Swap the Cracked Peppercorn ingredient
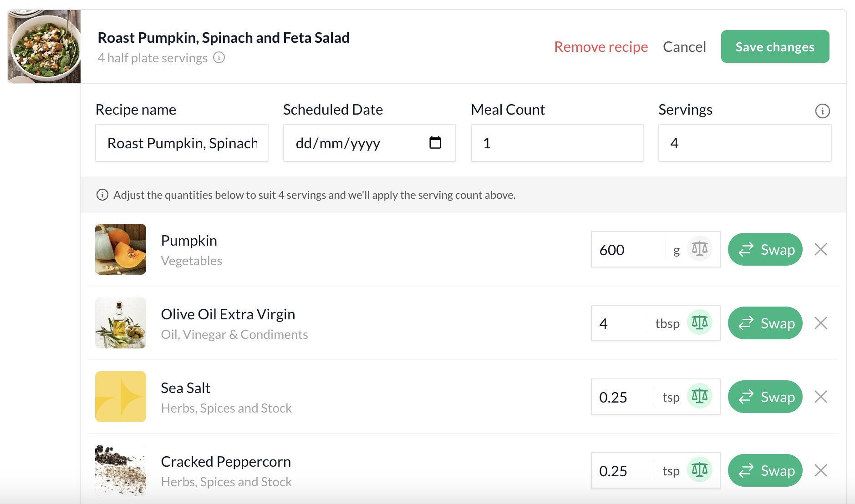The width and height of the screenshot is (855, 504). (765, 470)
